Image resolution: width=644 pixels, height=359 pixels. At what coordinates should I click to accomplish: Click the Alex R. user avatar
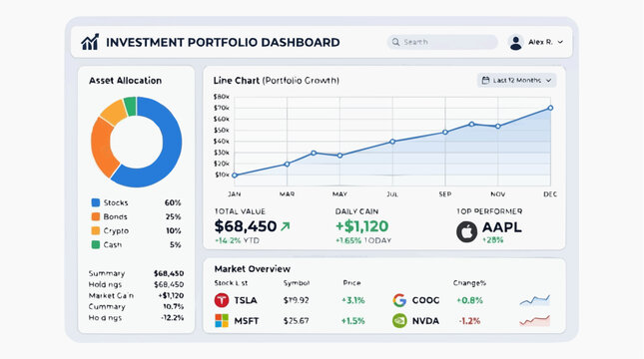tap(516, 42)
